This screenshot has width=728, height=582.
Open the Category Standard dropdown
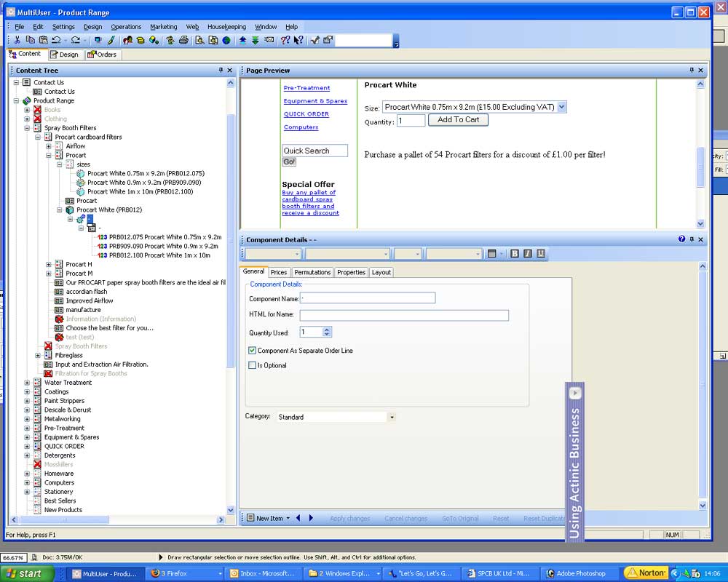pos(392,418)
